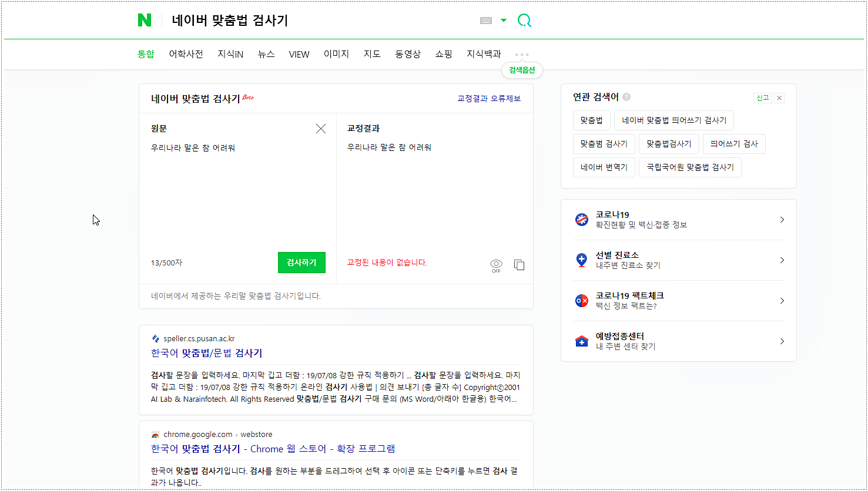The height and width of the screenshot is (491, 868).
Task: Expand the 코로나19 팩트체크 row chevron
Action: point(782,301)
